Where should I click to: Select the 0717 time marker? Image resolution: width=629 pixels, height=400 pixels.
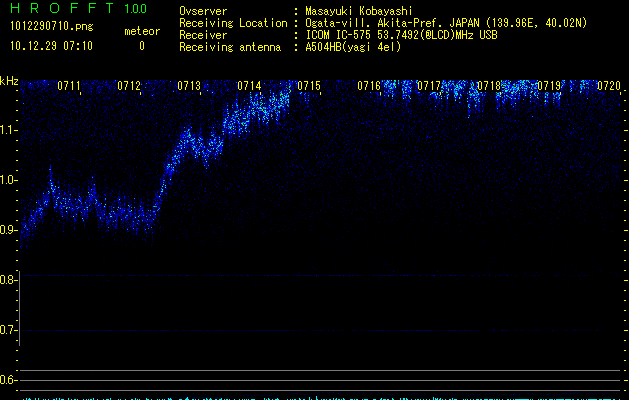click(x=429, y=86)
